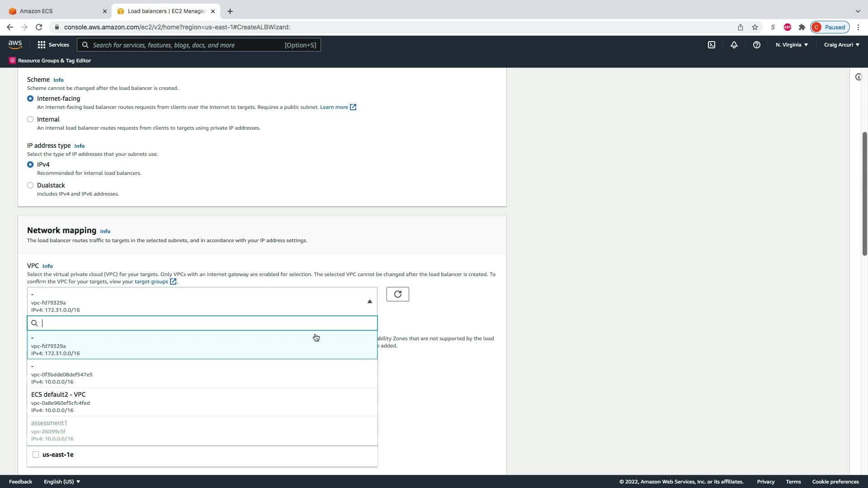Screen dimensions: 868x488
Task: Bookmark this page with star icon
Action: pos(755,27)
